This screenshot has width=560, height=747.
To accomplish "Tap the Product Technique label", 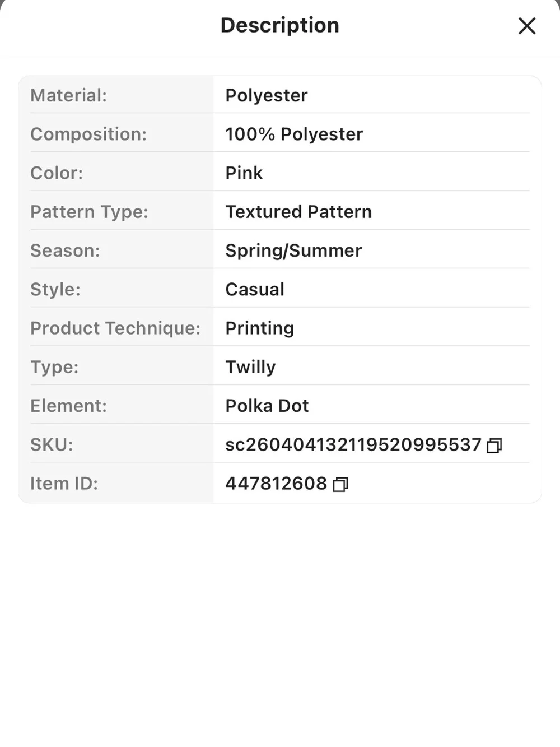I will (115, 328).
